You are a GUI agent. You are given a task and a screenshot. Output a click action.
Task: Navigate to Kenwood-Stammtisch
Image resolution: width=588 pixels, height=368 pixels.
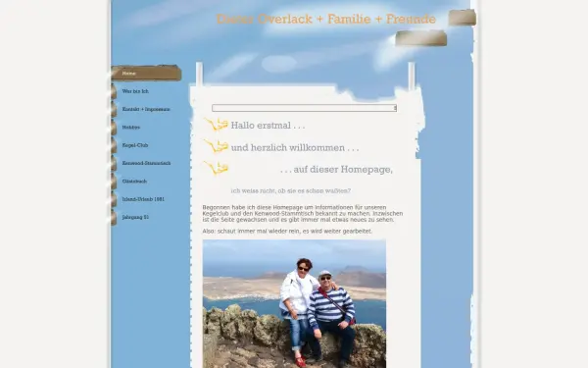tap(146, 163)
